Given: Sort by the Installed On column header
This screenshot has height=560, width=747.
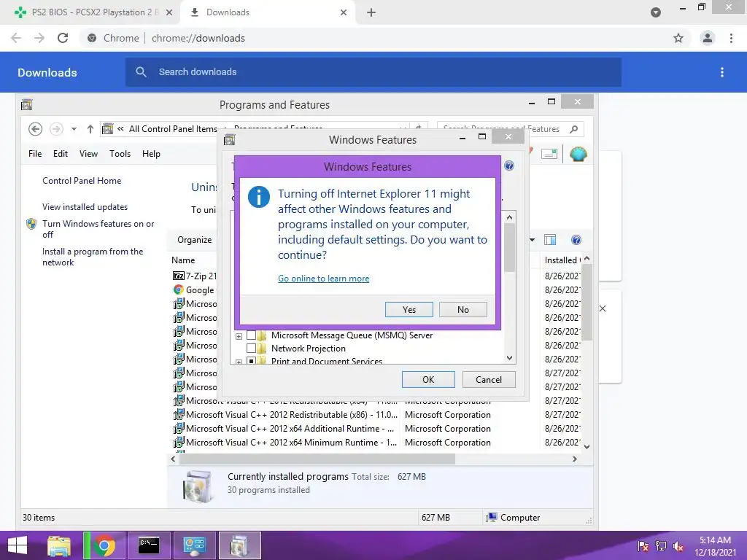Looking at the screenshot, I should tap(561, 260).
